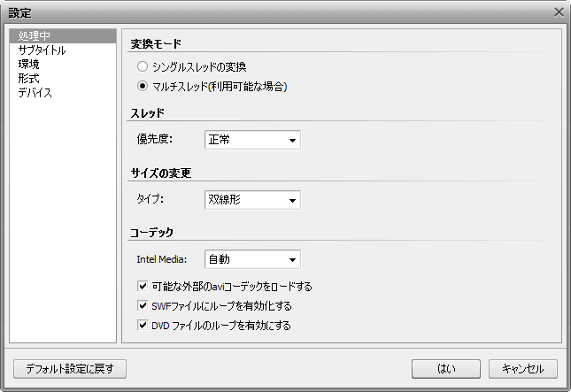Click the arrow of the 正常 combo box
This screenshot has height=392, width=571.
point(292,140)
